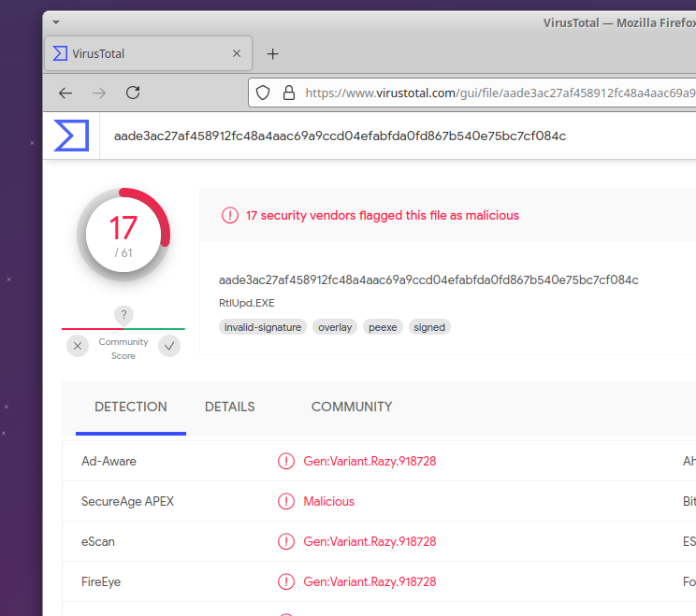696x616 pixels.
Task: Click '17 security vendors flagged' message
Action: tap(383, 216)
